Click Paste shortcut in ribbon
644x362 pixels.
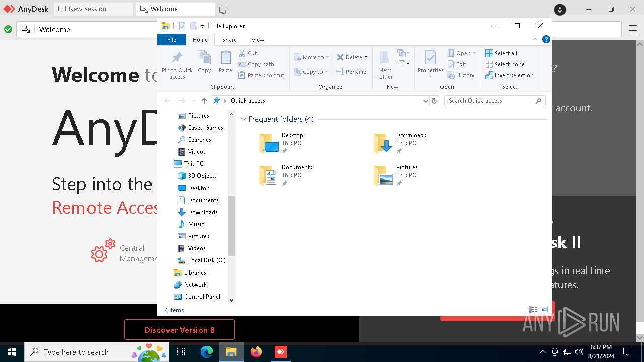(x=262, y=75)
